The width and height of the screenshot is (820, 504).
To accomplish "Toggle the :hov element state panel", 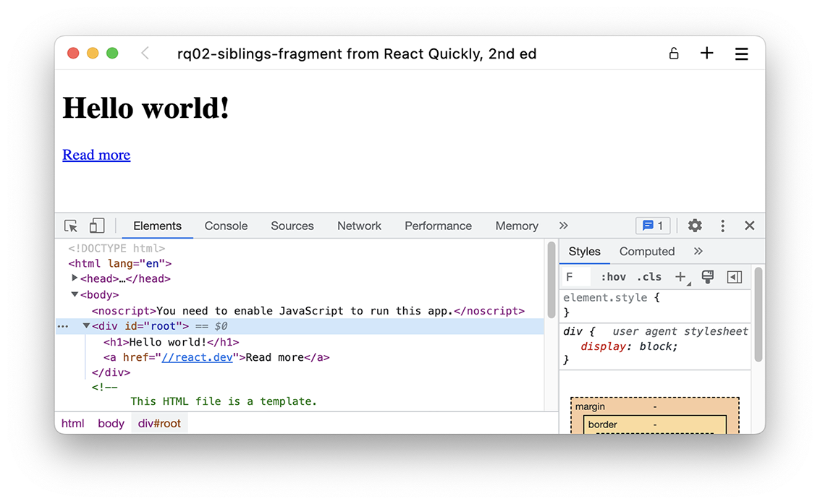I will click(613, 277).
